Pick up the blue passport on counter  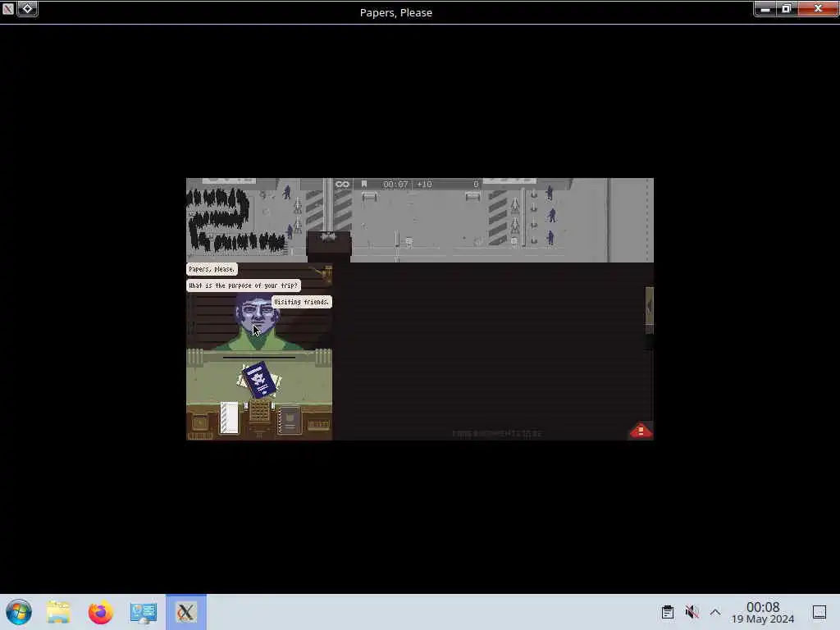[260, 379]
